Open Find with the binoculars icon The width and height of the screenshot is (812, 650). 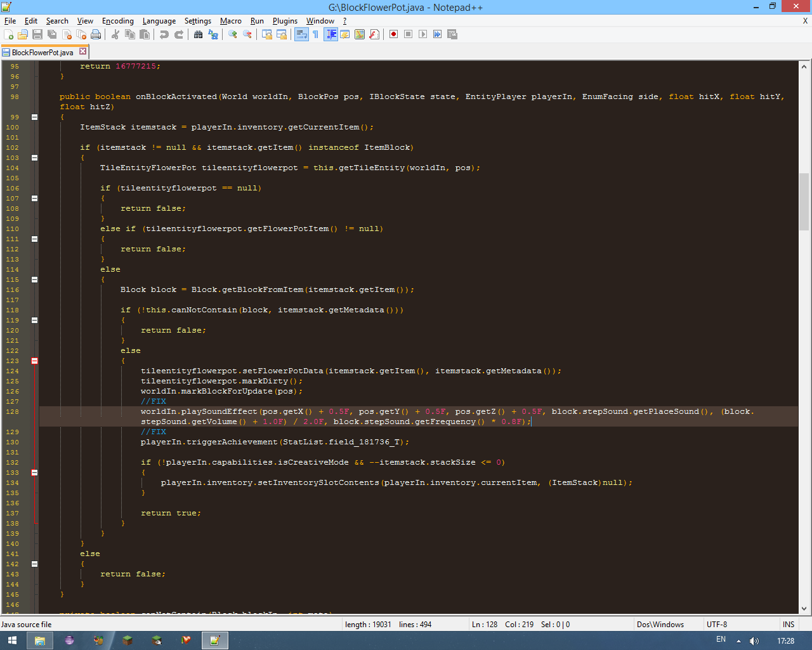click(199, 34)
